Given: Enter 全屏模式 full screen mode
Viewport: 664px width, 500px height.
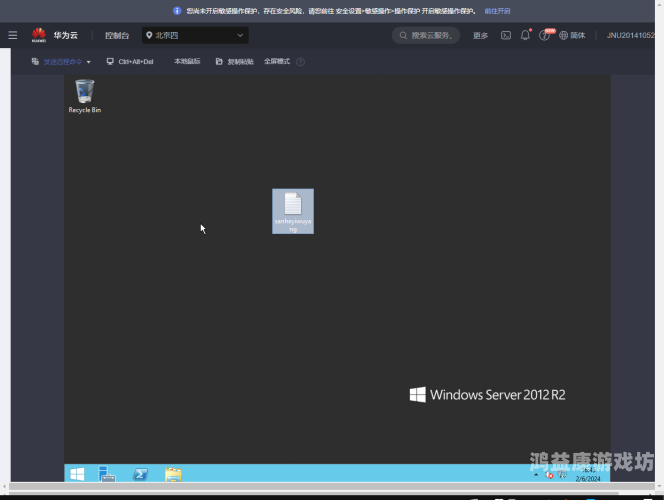Looking at the screenshot, I should [x=277, y=61].
